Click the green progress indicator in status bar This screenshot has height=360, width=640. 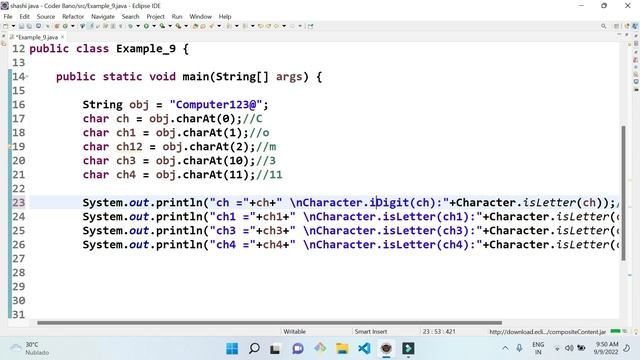click(616, 331)
